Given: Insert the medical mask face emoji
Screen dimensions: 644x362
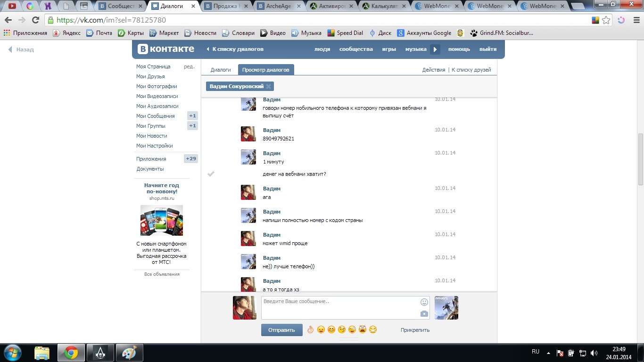Looking at the screenshot, I should [373, 330].
